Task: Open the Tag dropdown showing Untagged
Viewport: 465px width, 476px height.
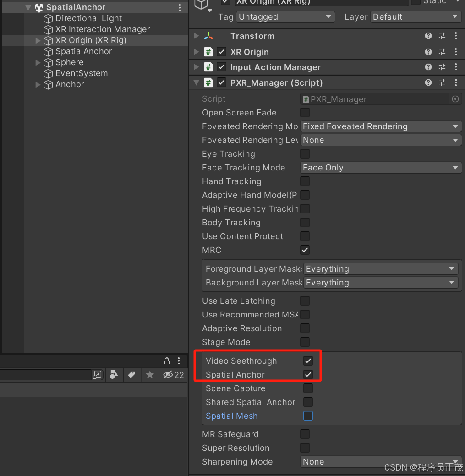Action: tap(285, 17)
